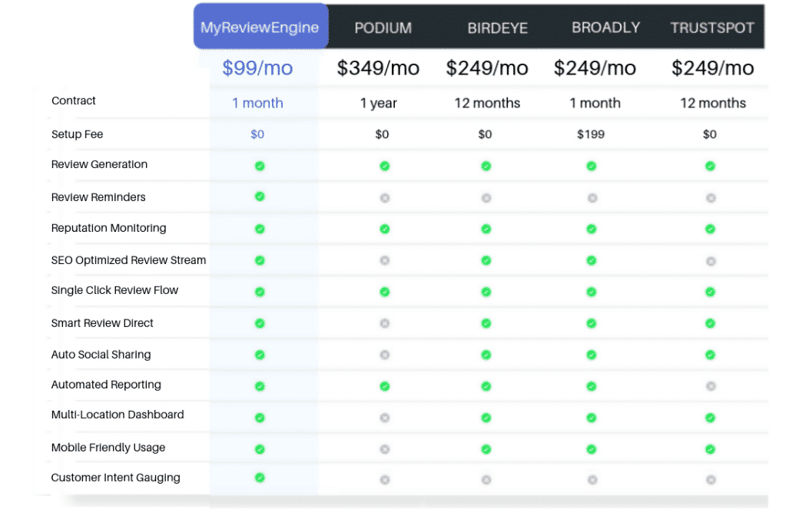
Task: Open the TRUSTSPOT column header
Action: 712,28
